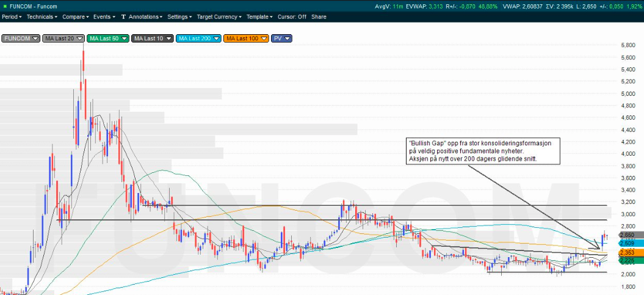Click the 1,92% change percentage
Screen dimensions: 644x295
[635, 7]
